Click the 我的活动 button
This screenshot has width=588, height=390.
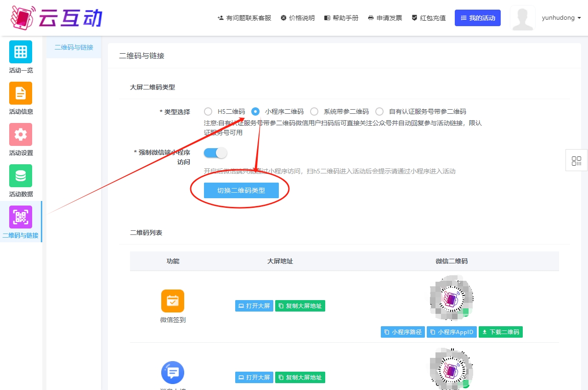pyautogui.click(x=478, y=18)
